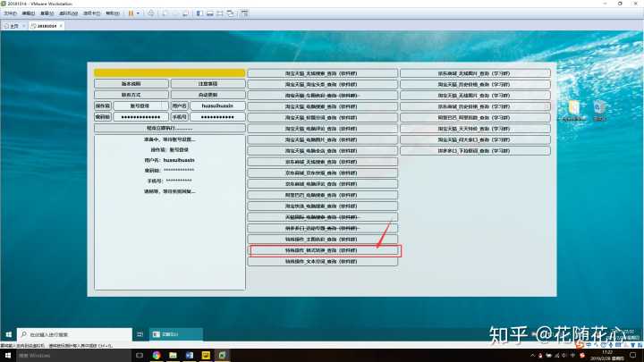This screenshot has height=362, width=644.
Task: Click the 版本说明 button
Action: pyautogui.click(x=131, y=84)
